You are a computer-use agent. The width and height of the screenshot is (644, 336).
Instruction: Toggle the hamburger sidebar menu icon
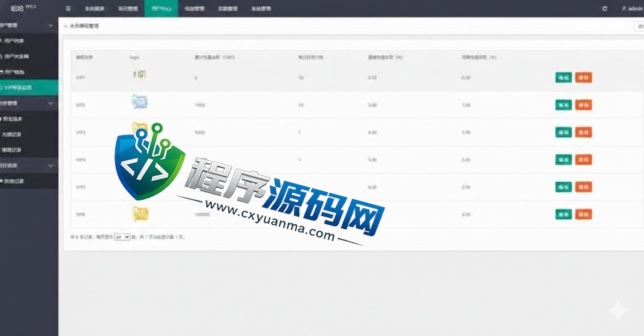(x=68, y=8)
